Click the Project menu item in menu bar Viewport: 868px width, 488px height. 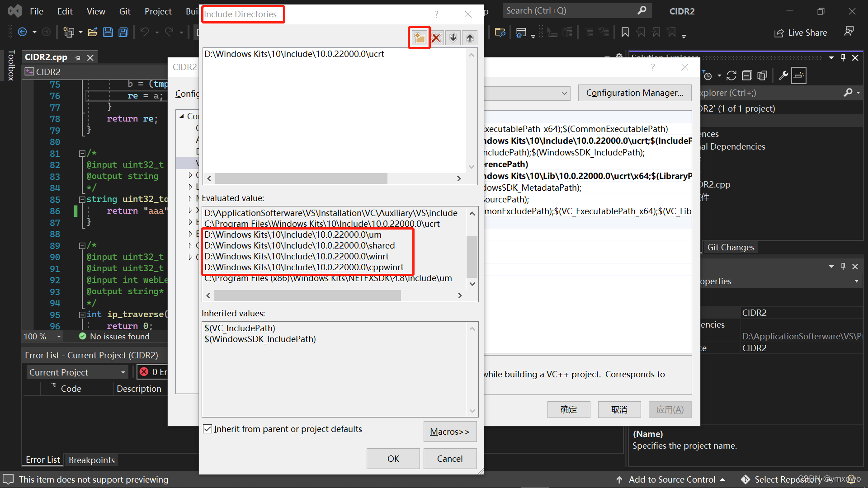coord(156,11)
